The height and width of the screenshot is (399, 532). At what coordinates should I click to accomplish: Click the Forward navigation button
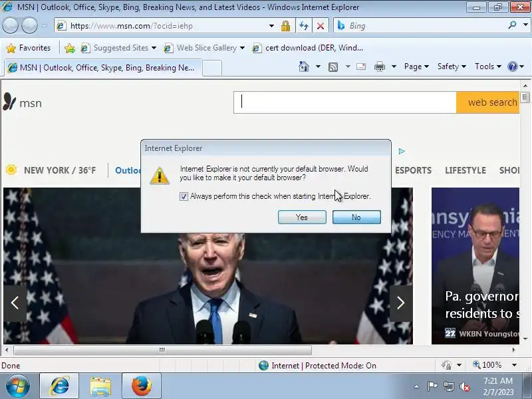click(x=29, y=26)
